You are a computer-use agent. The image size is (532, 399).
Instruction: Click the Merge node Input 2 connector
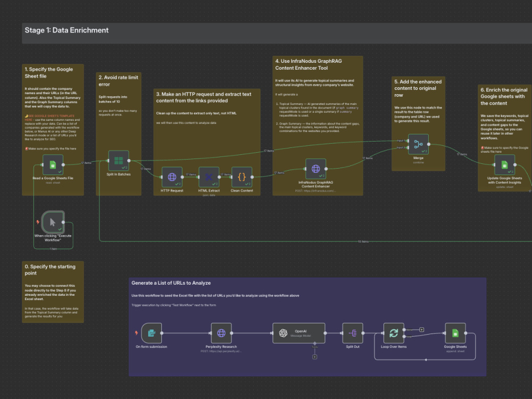(408, 147)
